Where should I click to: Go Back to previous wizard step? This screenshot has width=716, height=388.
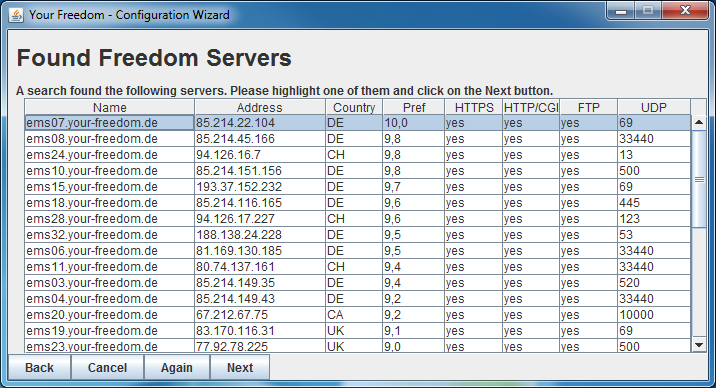click(x=39, y=367)
